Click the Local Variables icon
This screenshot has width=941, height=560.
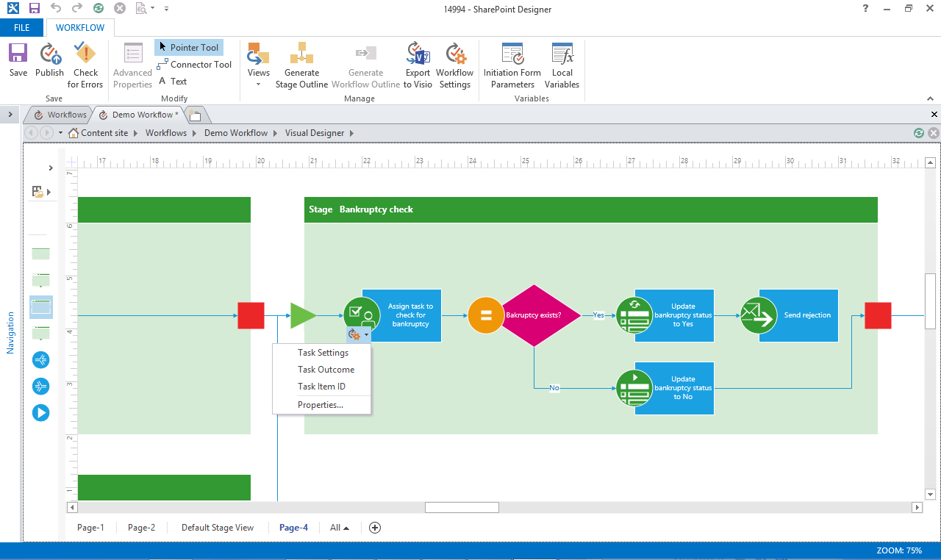click(562, 65)
